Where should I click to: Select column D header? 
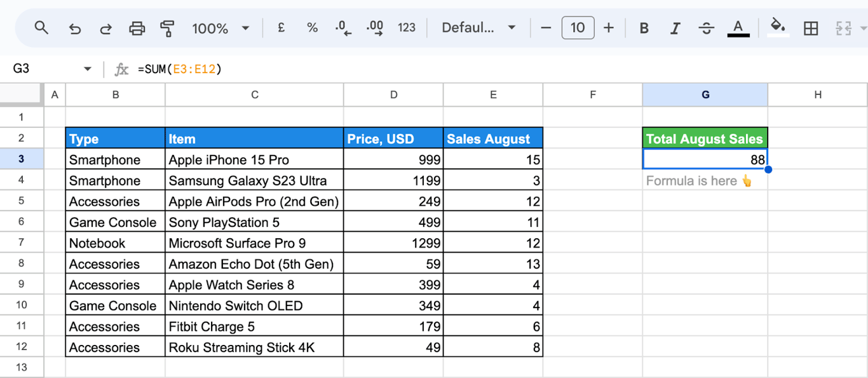point(393,95)
